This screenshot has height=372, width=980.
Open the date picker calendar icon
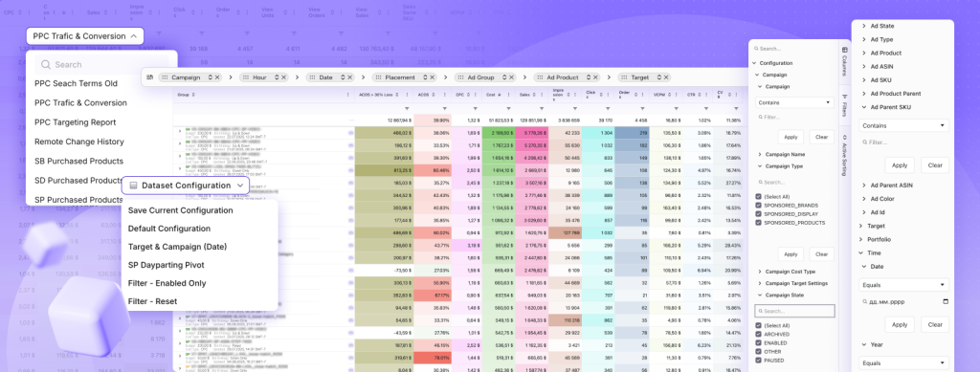(945, 301)
